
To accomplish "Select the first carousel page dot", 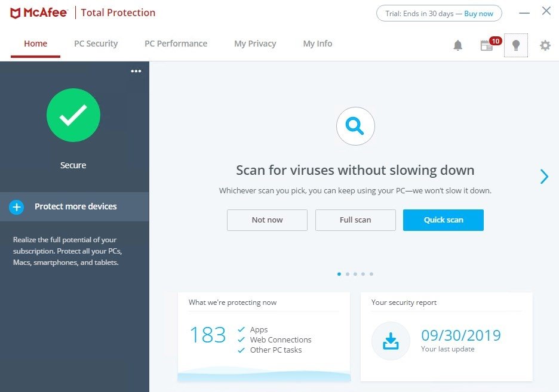I will 339,274.
